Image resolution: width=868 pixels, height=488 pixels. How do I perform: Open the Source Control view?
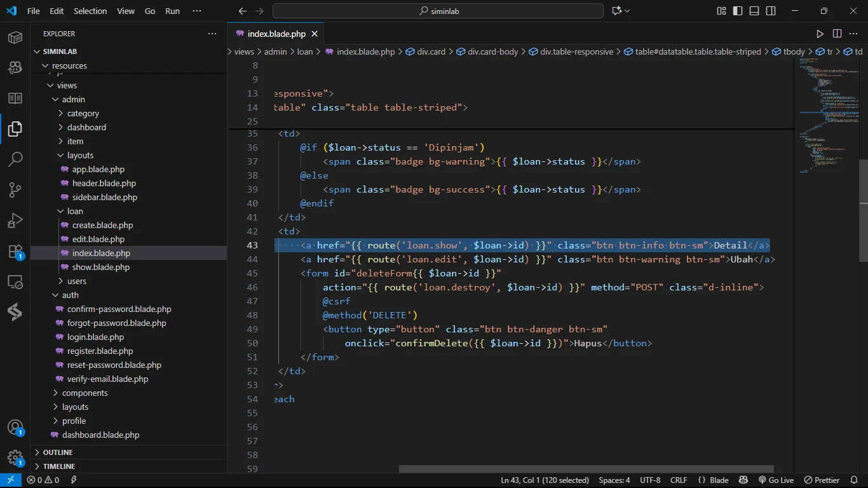click(x=15, y=189)
